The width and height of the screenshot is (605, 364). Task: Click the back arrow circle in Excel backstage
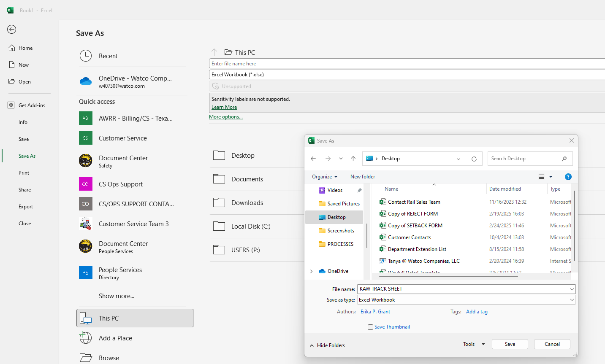(x=12, y=29)
